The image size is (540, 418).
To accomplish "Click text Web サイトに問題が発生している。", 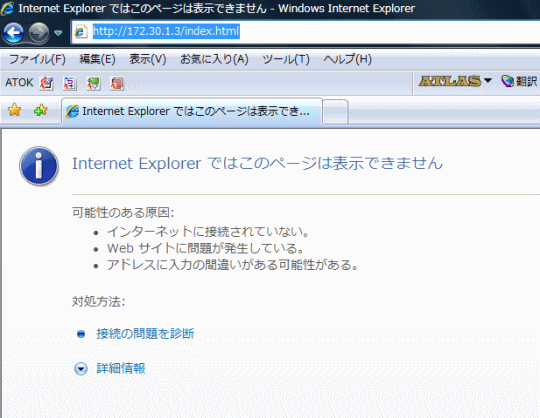I will pos(206,248).
